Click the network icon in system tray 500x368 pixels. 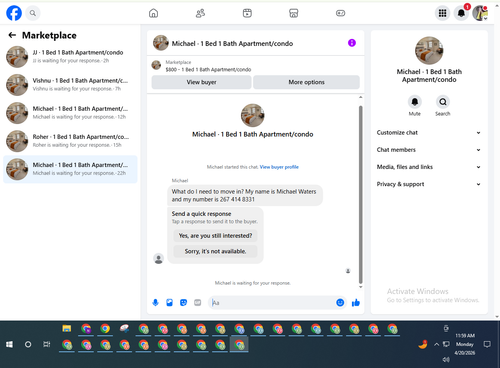click(446, 344)
